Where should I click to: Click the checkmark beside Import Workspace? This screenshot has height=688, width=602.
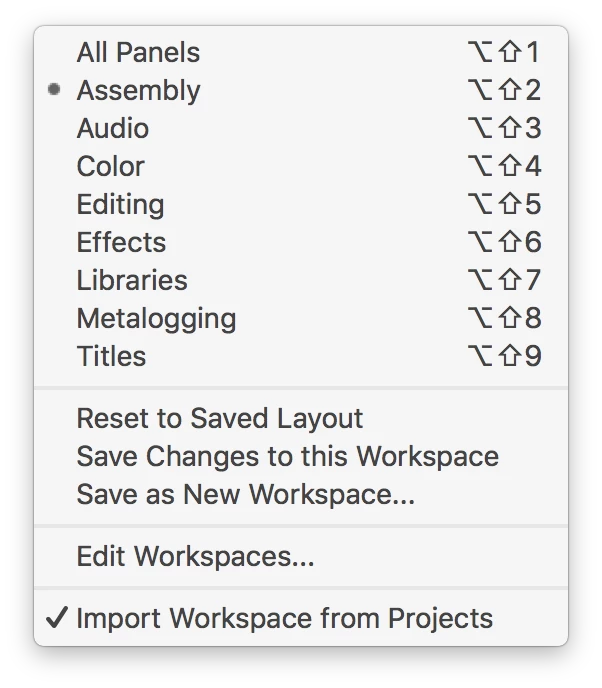click(56, 618)
